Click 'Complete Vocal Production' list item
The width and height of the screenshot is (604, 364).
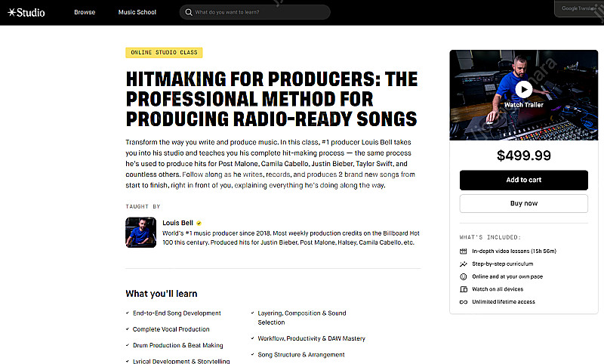tap(171, 329)
